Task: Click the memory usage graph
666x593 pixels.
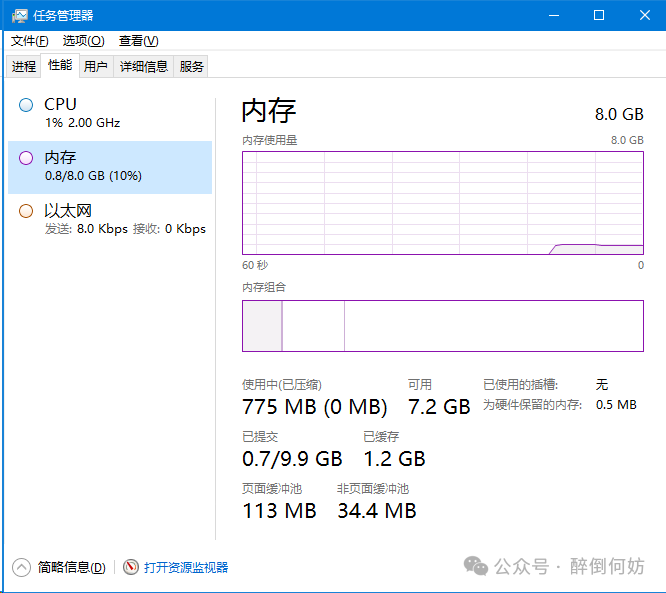Action: pos(443,203)
